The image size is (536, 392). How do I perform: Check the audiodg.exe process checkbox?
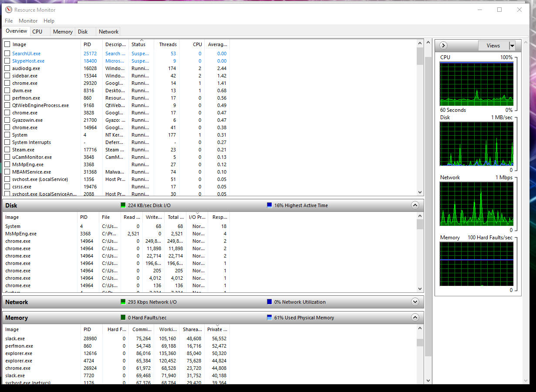point(7,68)
